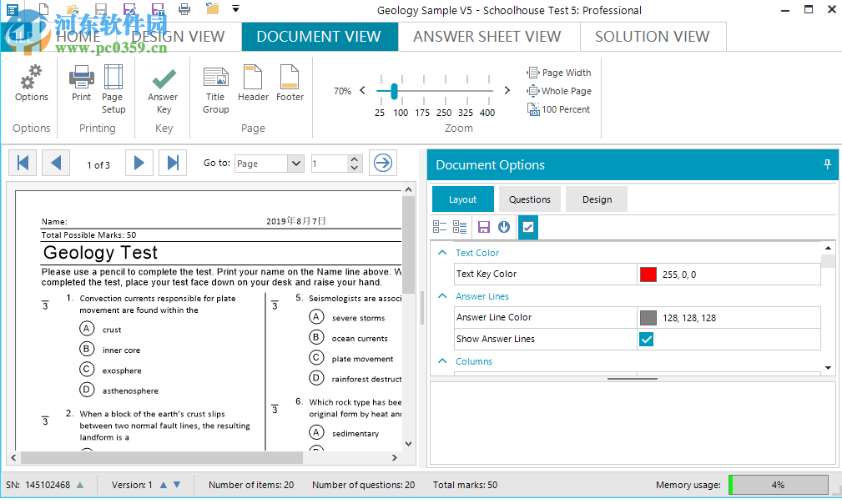Click the purple Save-with-pencil icon in quick access bar
The height and width of the screenshot is (504, 842).
coord(129,8)
